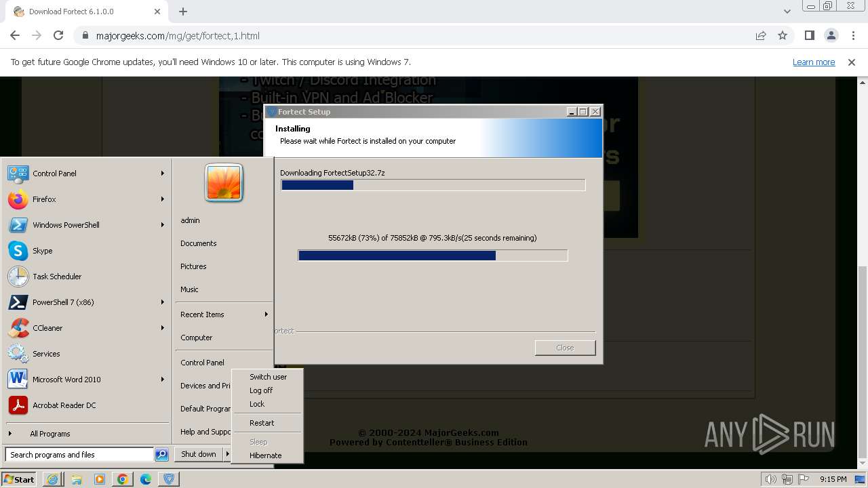Image resolution: width=868 pixels, height=488 pixels.
Task: Expand Microsoft Word 2010 jump list arrow
Action: 163,380
